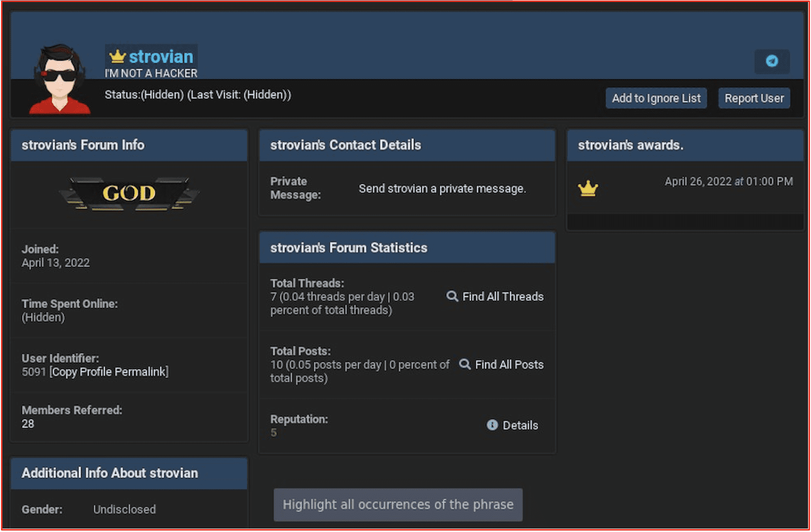Screen dimensions: 811x532
Task: Click the Members Referred value 28
Action: click(28, 424)
